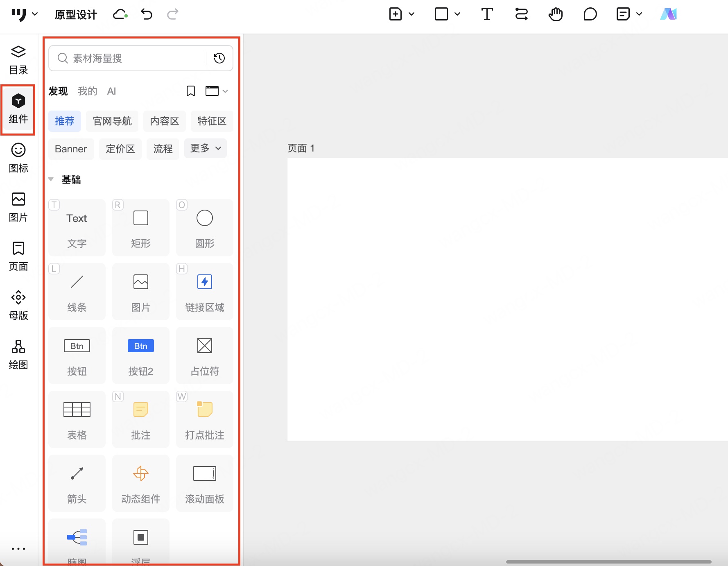This screenshot has width=728, height=566.
Task: Click the redo arrow in top bar
Action: pyautogui.click(x=173, y=14)
